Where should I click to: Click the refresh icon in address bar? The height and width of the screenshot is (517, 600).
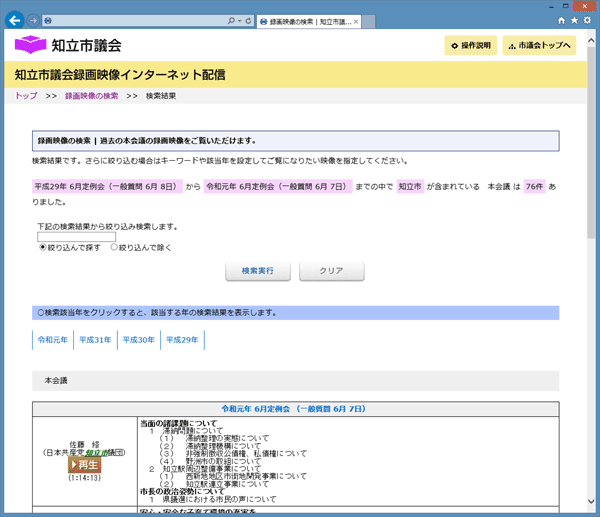coord(248,21)
